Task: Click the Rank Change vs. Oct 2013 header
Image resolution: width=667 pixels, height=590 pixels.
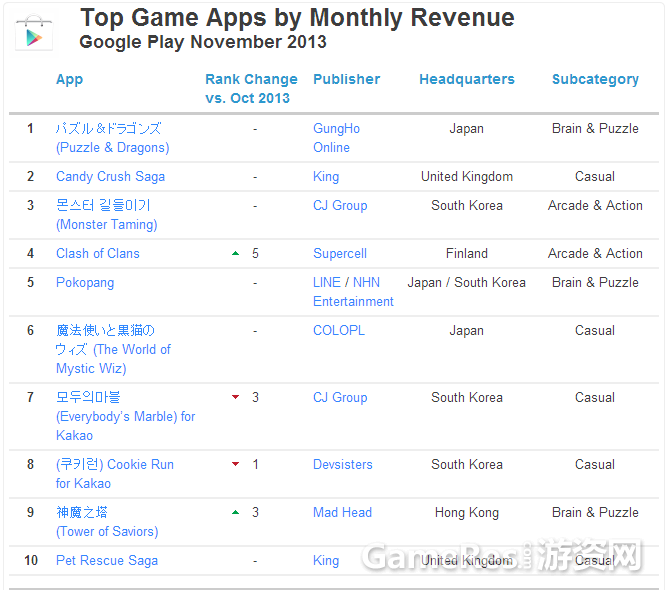Action: [x=251, y=88]
